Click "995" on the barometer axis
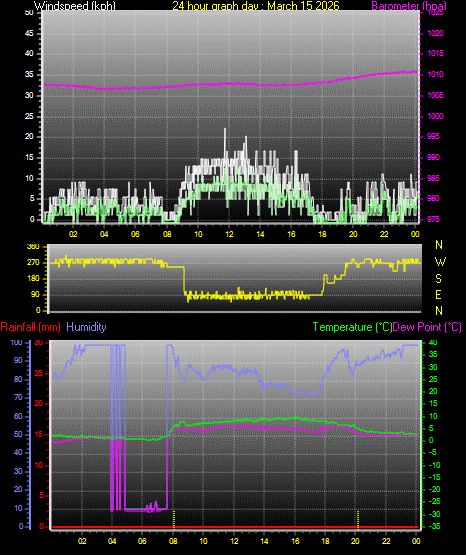This screenshot has height=555, width=466. tap(433, 136)
